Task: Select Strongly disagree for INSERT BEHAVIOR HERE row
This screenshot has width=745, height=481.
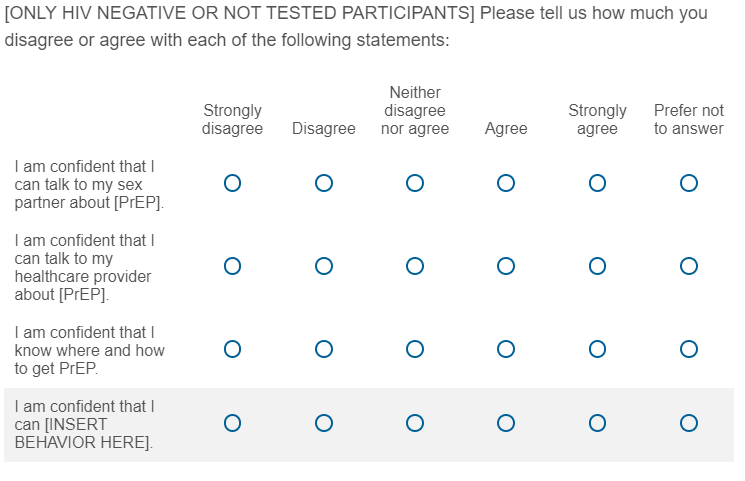Action: point(232,423)
